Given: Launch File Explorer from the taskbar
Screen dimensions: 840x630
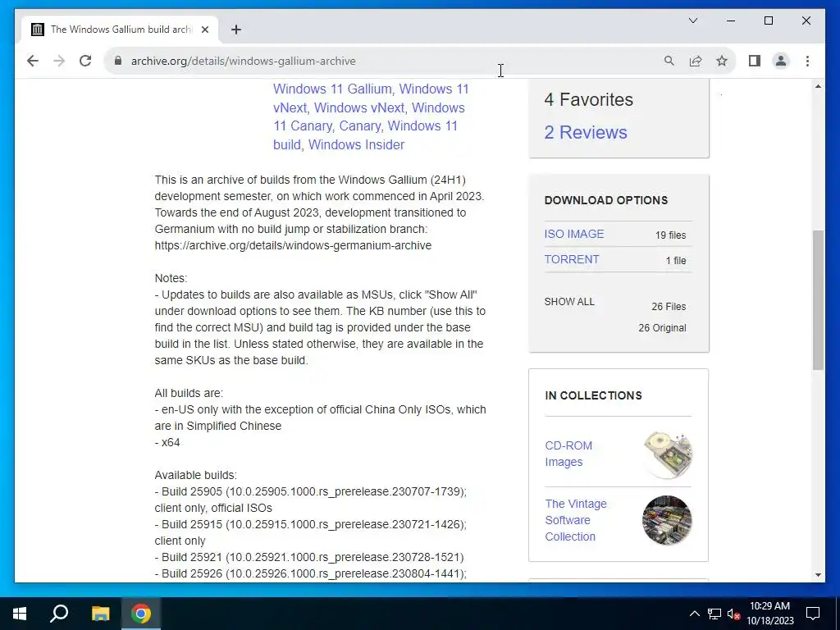Looking at the screenshot, I should (100, 614).
